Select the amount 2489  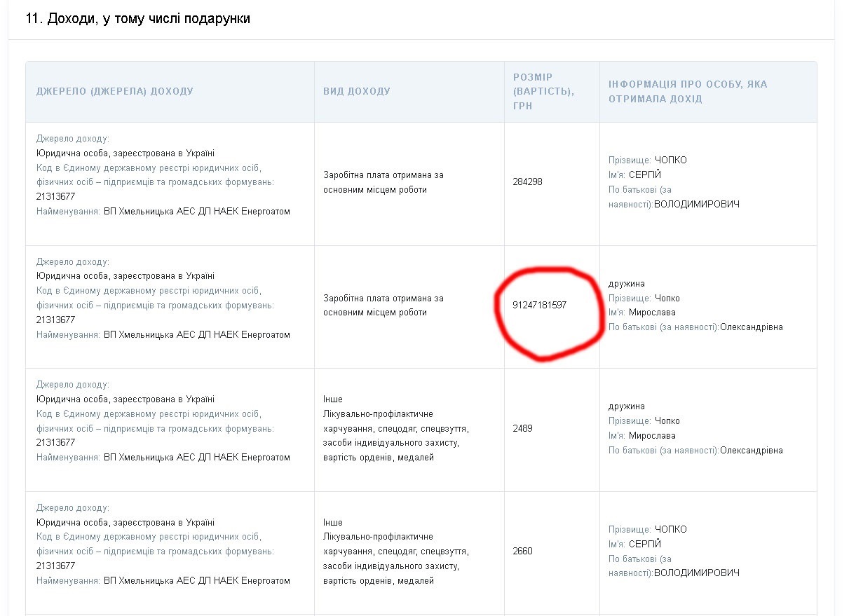coord(523,428)
